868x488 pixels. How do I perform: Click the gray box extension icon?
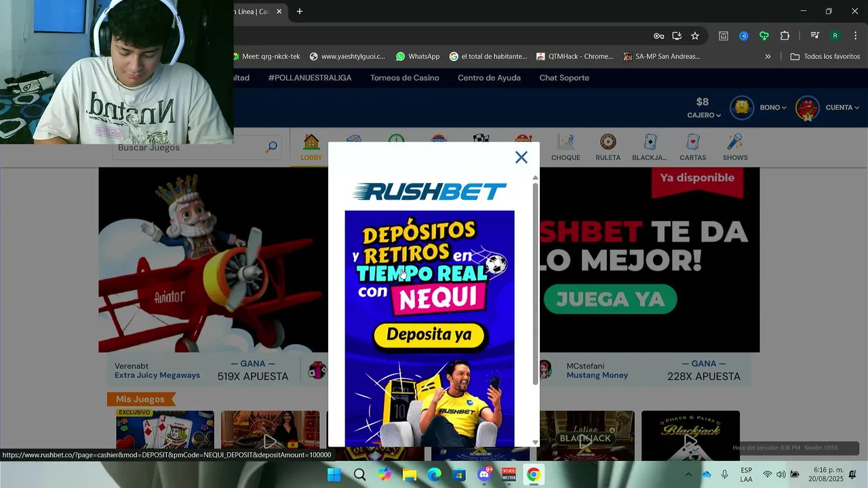(724, 36)
